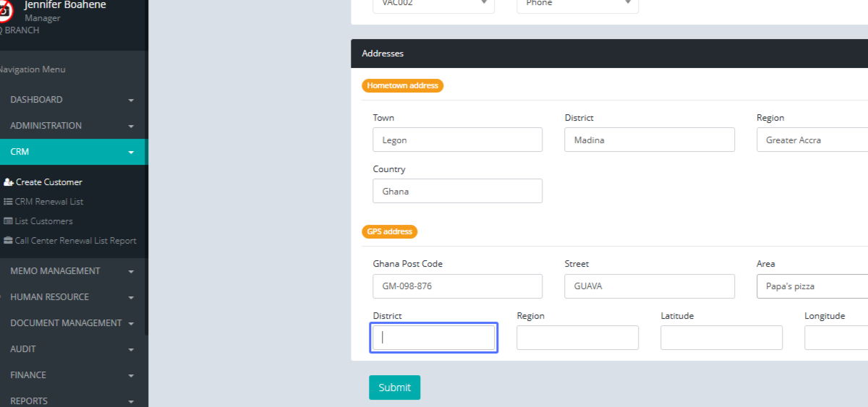Open the Phone dropdown selector

tap(577, 4)
